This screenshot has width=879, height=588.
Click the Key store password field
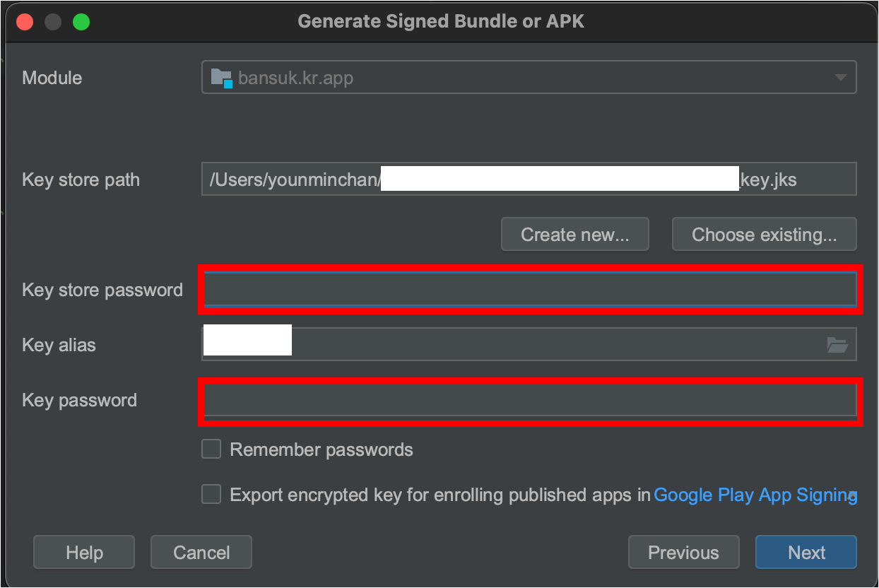pyautogui.click(x=530, y=289)
